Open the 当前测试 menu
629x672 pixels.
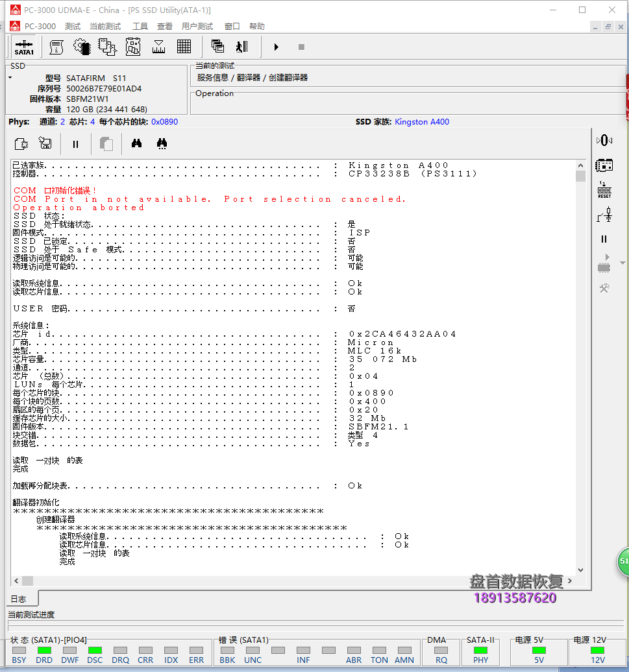pyautogui.click(x=105, y=27)
